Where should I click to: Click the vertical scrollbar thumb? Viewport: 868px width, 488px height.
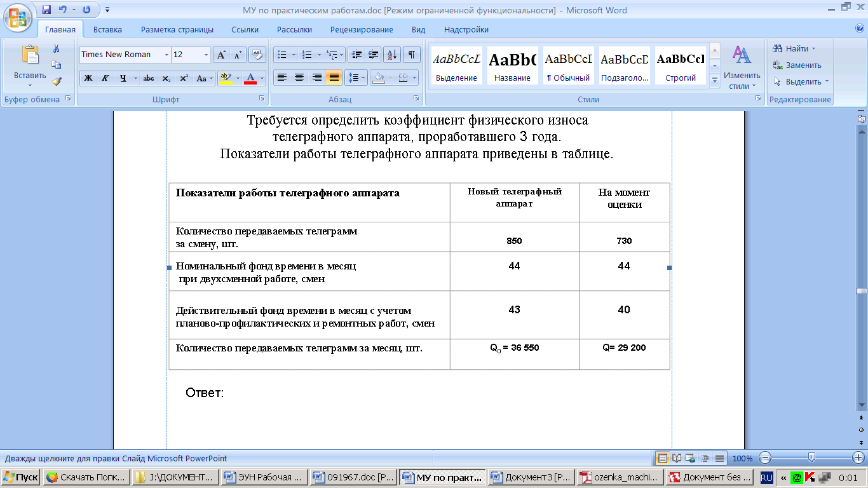click(x=862, y=291)
